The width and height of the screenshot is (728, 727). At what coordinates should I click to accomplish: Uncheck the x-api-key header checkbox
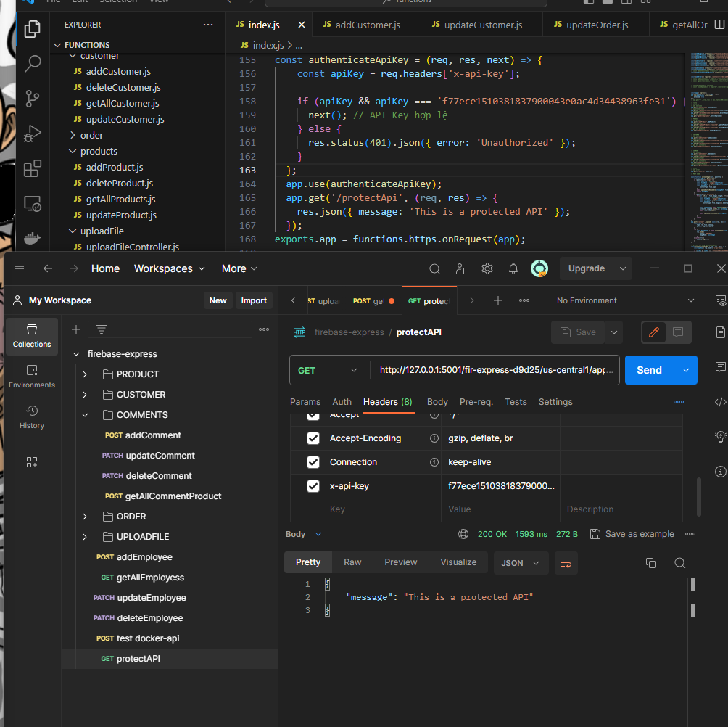(x=313, y=486)
